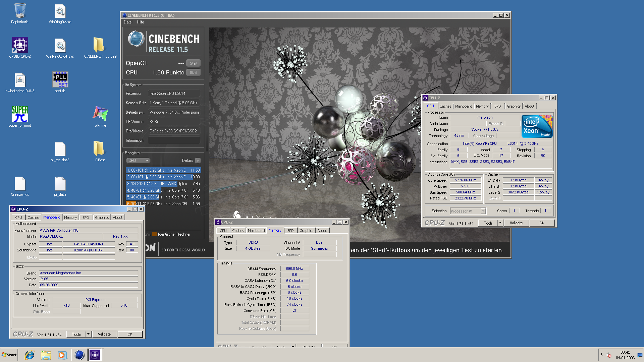Click the Cinebench globe logo
This screenshot has height=362, width=644.
[136, 39]
